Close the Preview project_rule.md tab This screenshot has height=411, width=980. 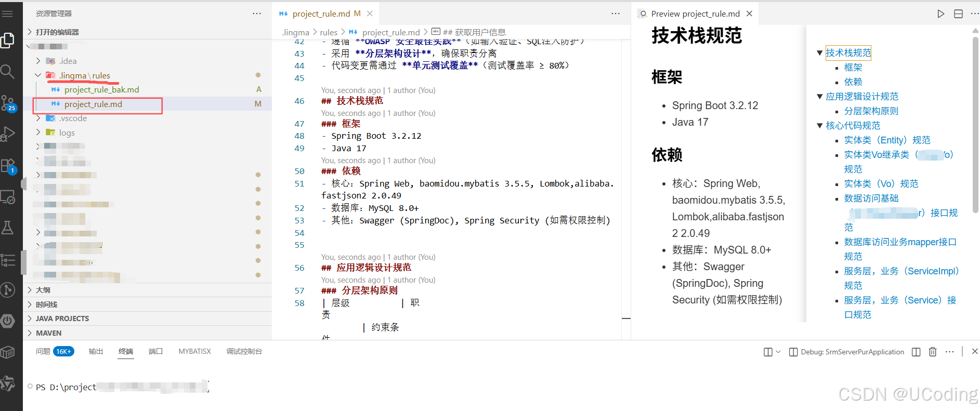coord(749,14)
